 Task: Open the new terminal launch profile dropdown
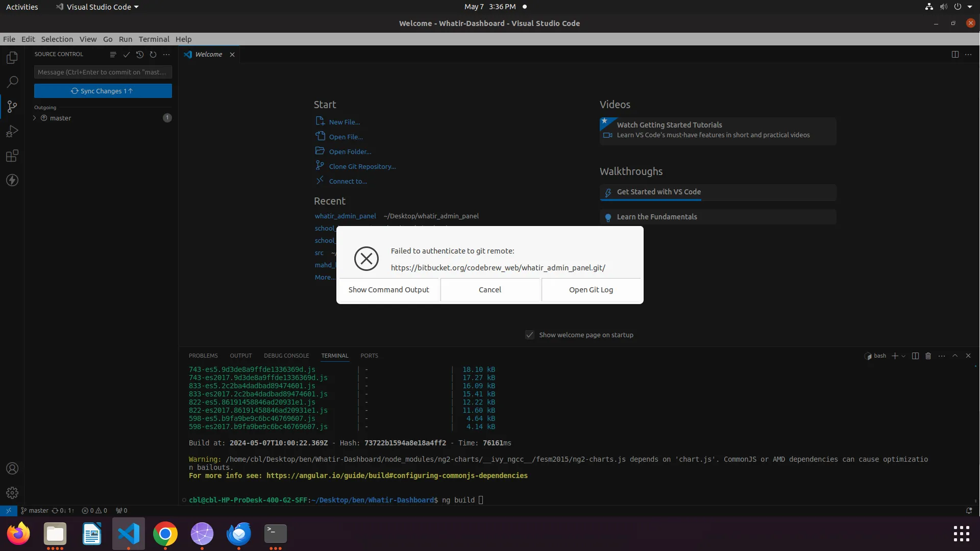(903, 356)
